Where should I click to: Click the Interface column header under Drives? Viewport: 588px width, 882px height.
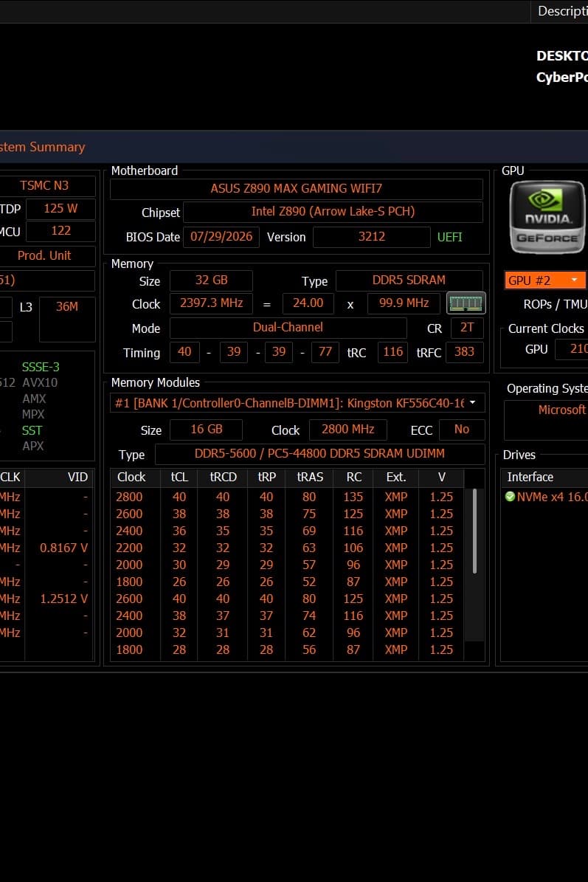[544, 477]
